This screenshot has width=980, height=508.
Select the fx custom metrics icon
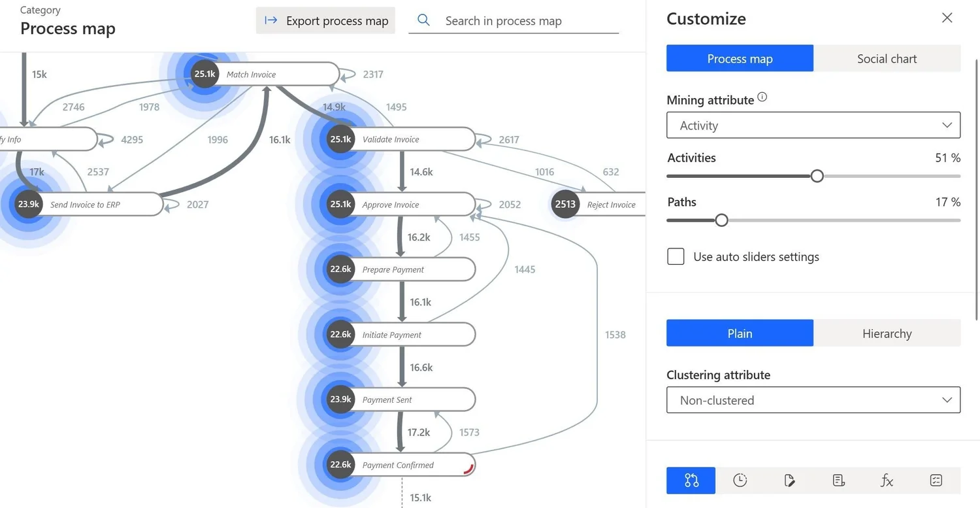click(x=887, y=480)
